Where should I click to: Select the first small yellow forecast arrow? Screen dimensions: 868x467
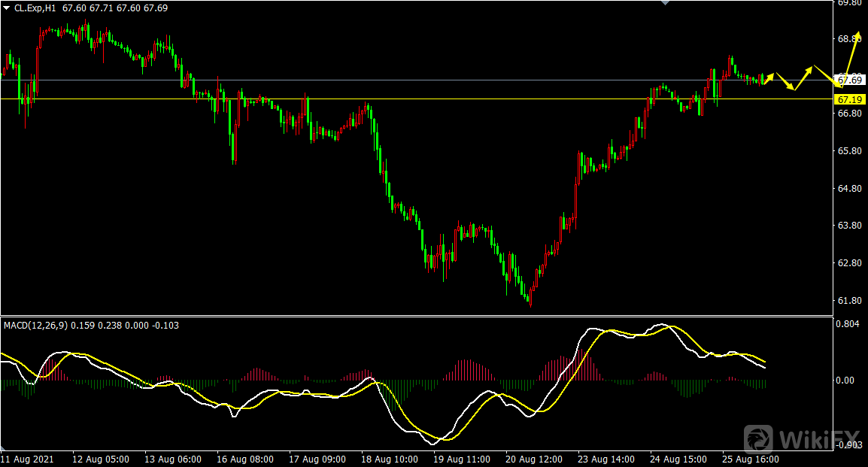[x=767, y=77]
